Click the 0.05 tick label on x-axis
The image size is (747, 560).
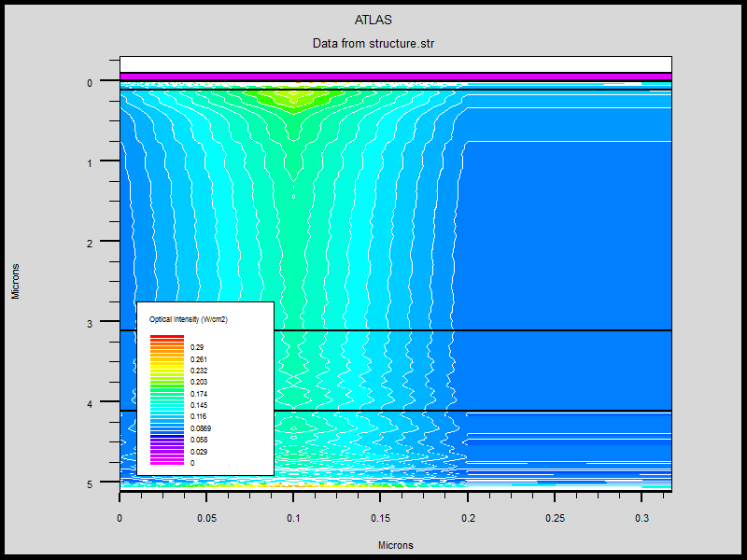206,516
